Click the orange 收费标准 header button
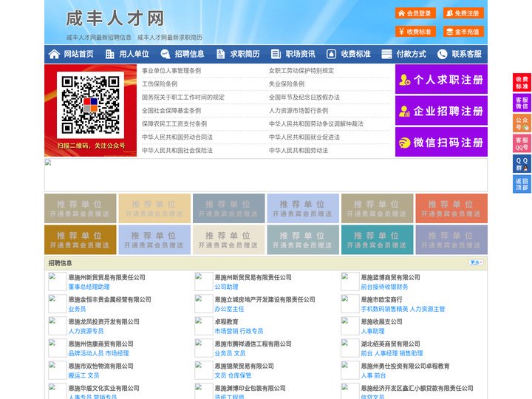This screenshot has height=399, width=532. (x=415, y=32)
